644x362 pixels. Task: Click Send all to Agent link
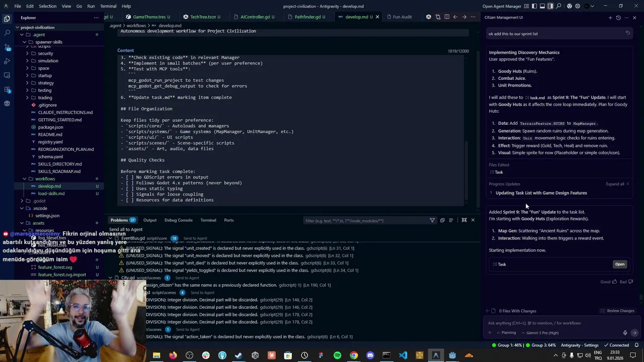126,230
